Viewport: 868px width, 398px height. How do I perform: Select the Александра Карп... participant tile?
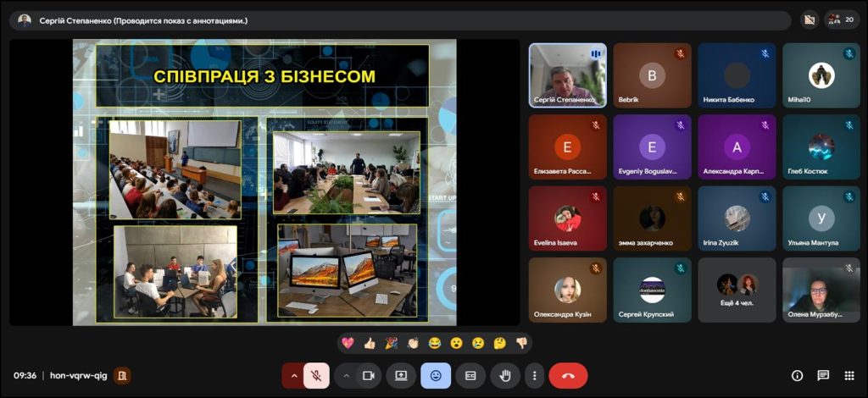[737, 147]
